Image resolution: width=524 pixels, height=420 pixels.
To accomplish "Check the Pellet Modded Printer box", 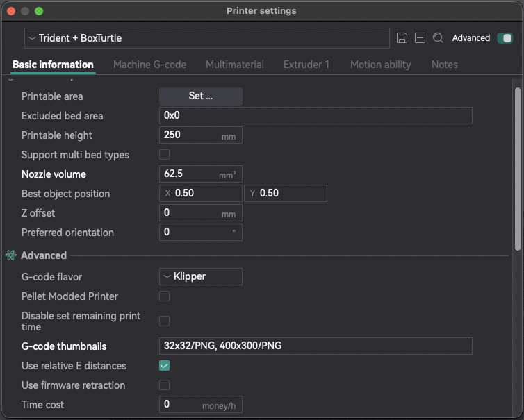I will (x=164, y=296).
